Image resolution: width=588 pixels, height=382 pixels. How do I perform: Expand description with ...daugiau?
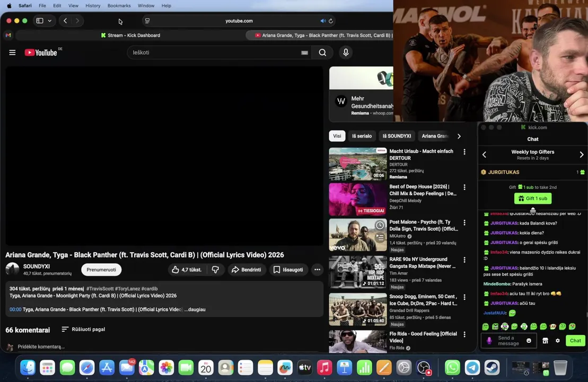[195, 309]
